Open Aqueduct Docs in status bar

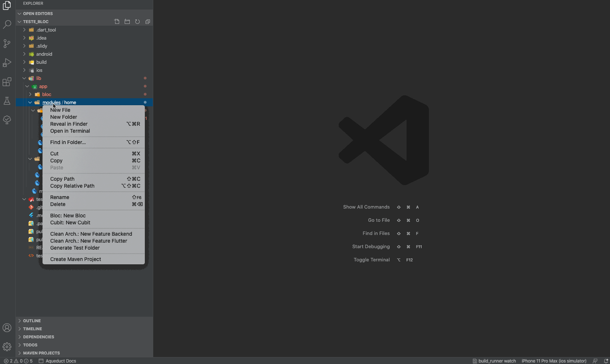tap(58, 361)
